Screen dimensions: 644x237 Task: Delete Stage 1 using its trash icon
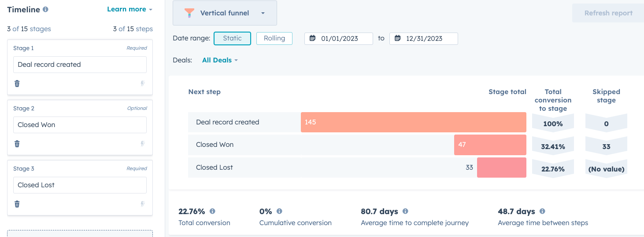pos(17,84)
